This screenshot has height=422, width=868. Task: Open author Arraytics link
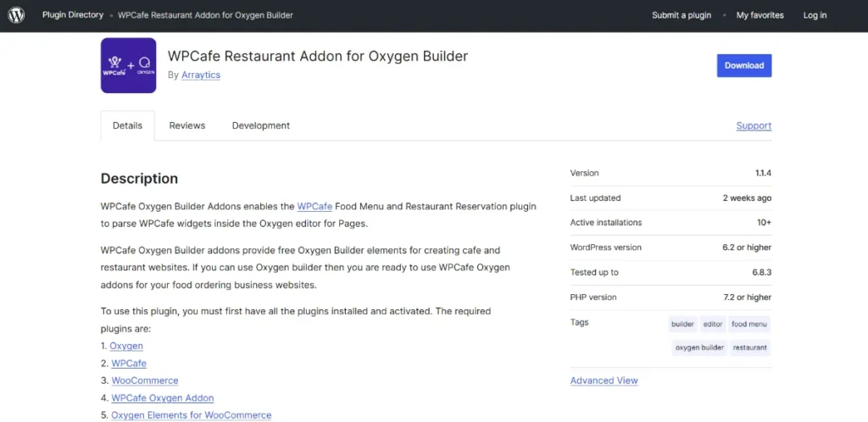coord(201,75)
